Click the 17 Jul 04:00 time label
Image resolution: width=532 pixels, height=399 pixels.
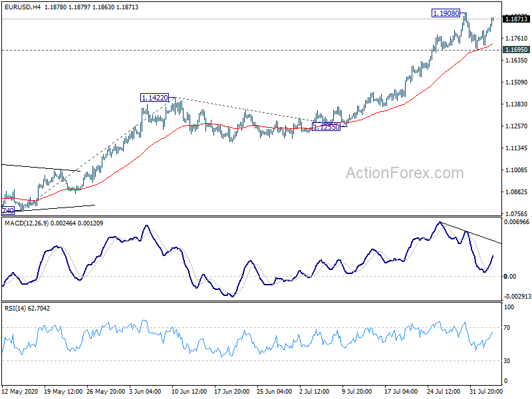tap(401, 392)
